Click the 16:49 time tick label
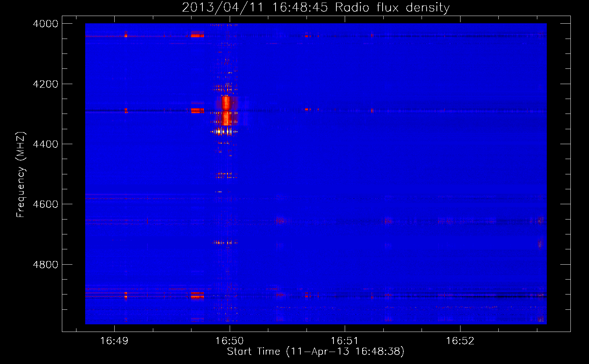This screenshot has width=589, height=364. 114,341
